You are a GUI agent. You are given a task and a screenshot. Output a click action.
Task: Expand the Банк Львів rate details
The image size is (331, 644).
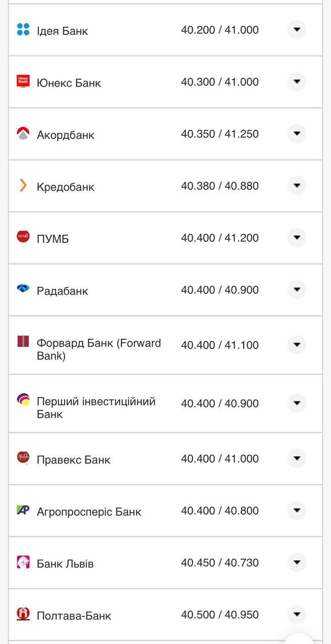tap(297, 562)
